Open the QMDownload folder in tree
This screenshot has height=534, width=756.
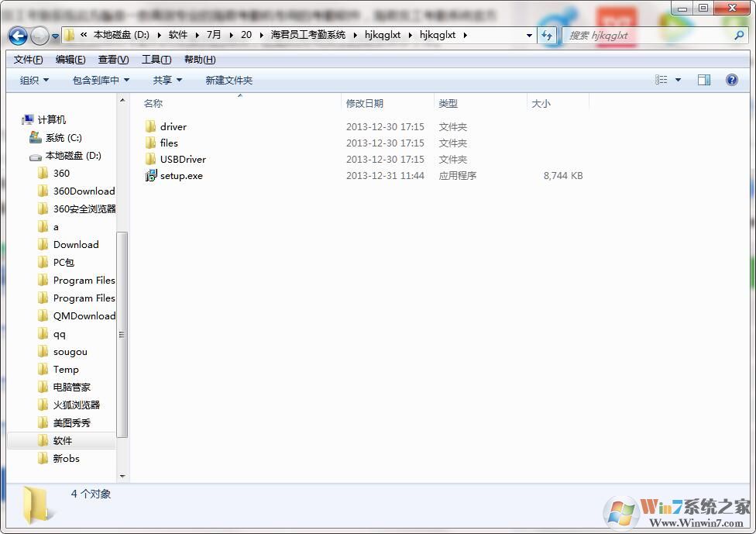[84, 316]
